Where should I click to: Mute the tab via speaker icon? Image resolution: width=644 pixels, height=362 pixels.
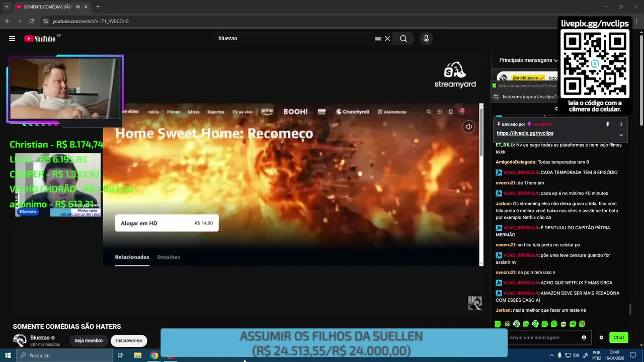point(77,7)
